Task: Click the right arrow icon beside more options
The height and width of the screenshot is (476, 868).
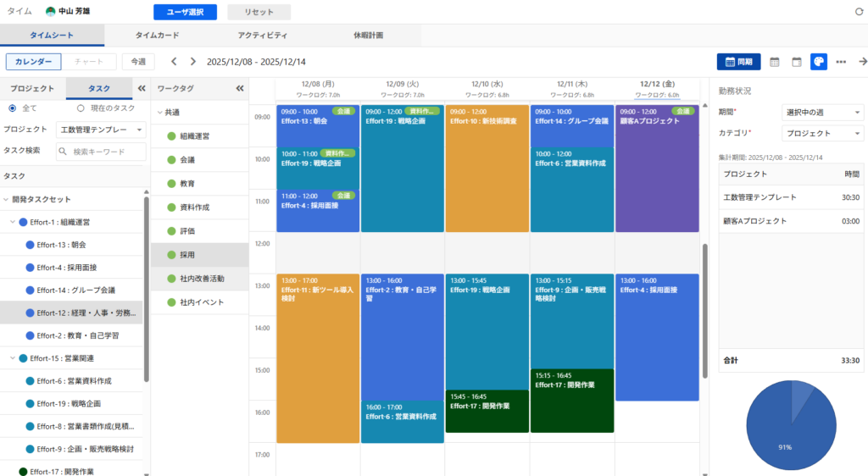Action: (x=862, y=62)
